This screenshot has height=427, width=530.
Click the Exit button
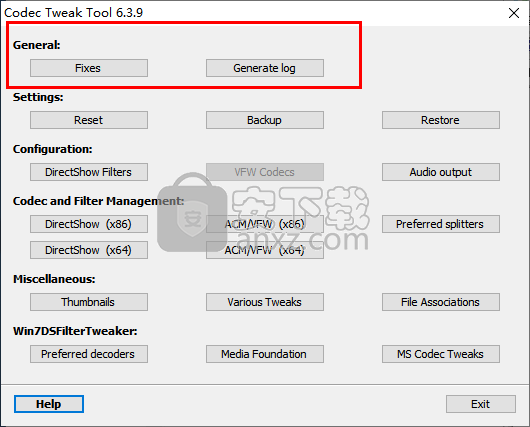point(481,404)
